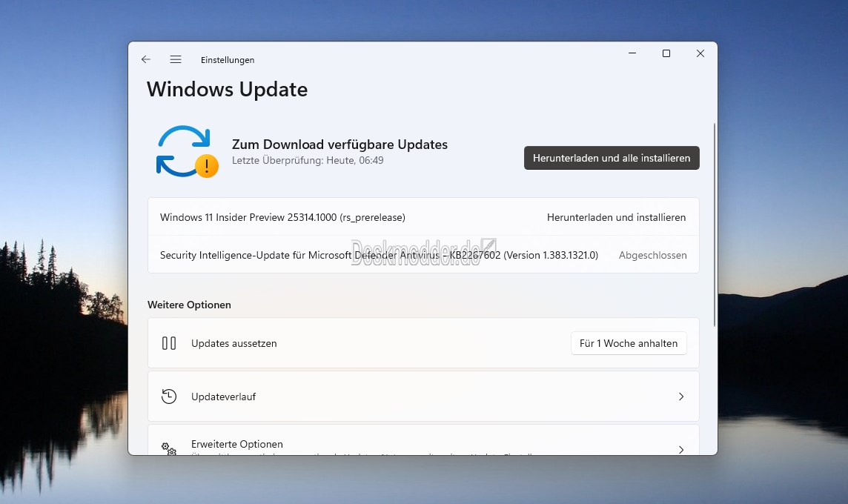The width and height of the screenshot is (848, 504).
Task: Maximize the Einstellungen window
Action: click(x=666, y=53)
